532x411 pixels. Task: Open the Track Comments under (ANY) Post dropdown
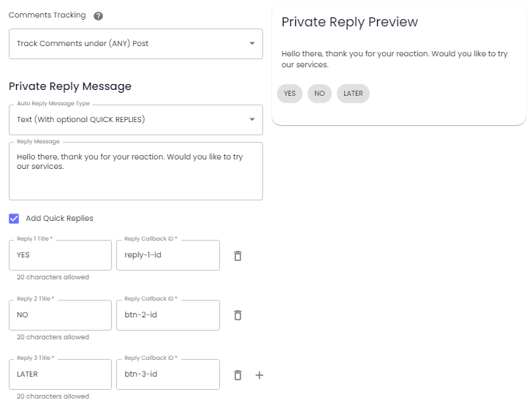pos(136,44)
